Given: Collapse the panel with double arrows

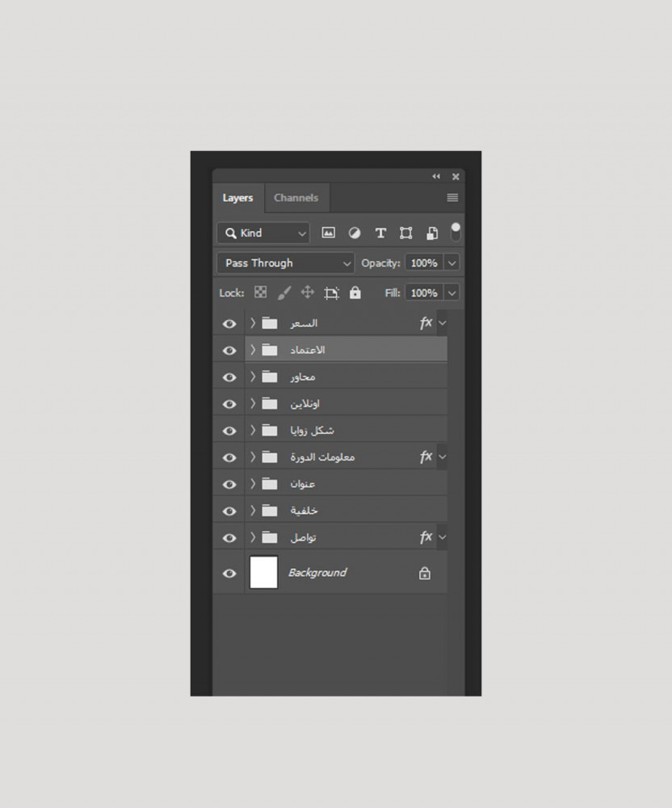Looking at the screenshot, I should click(x=436, y=176).
